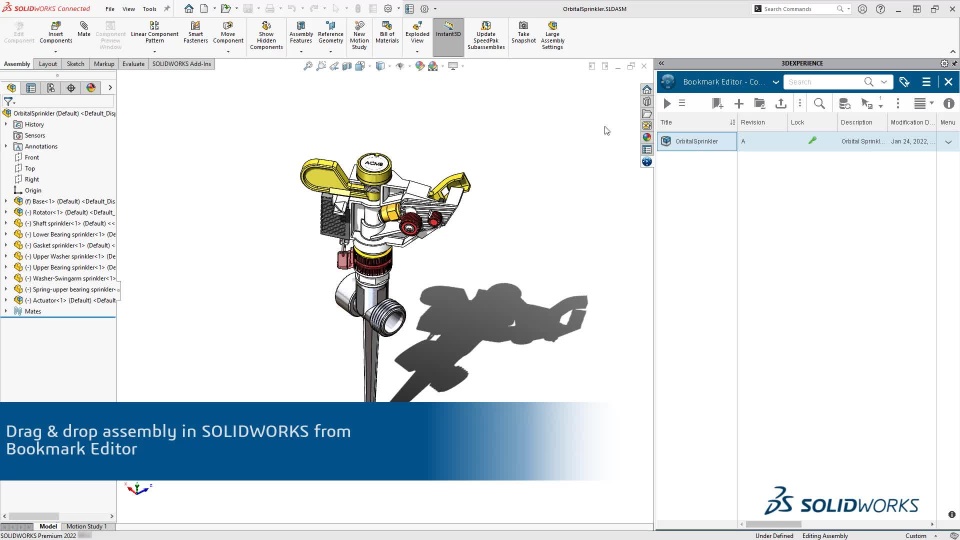Open the Menu chevron for OrbitalSprinkler row

click(x=948, y=141)
